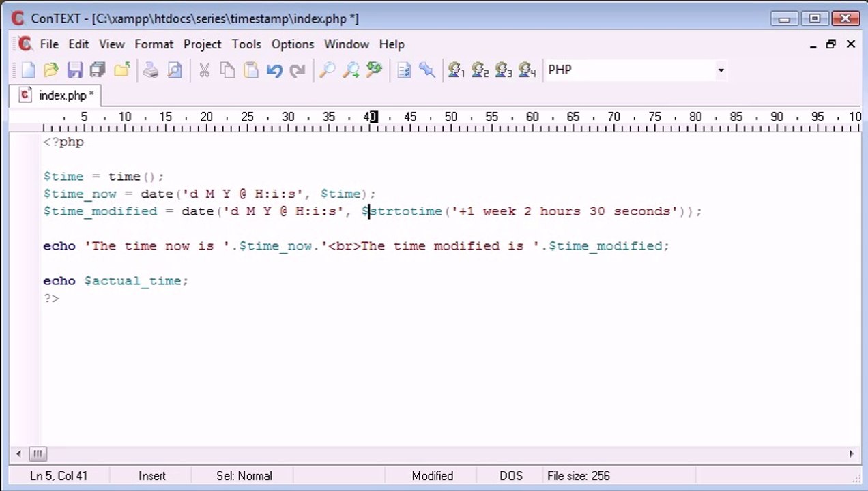Click 'Sel: Normal' in status bar
The image size is (868, 491).
(244, 476)
